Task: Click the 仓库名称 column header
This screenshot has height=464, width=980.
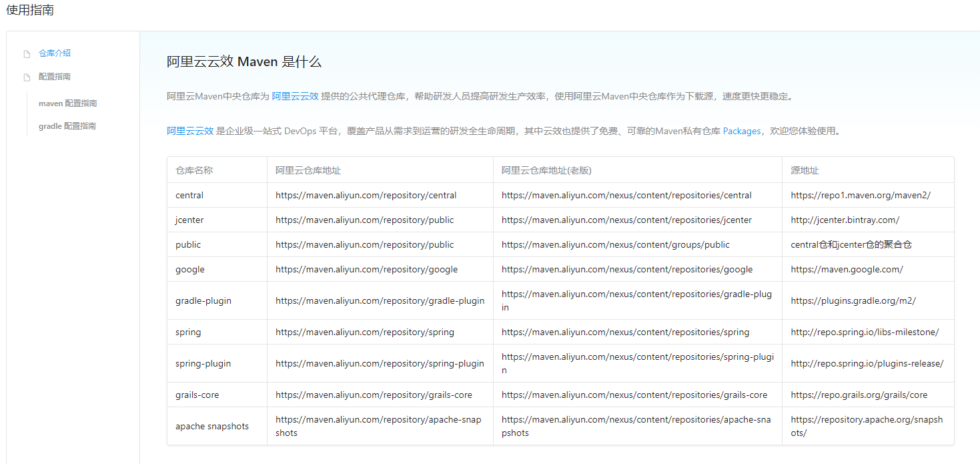Action: (194, 170)
